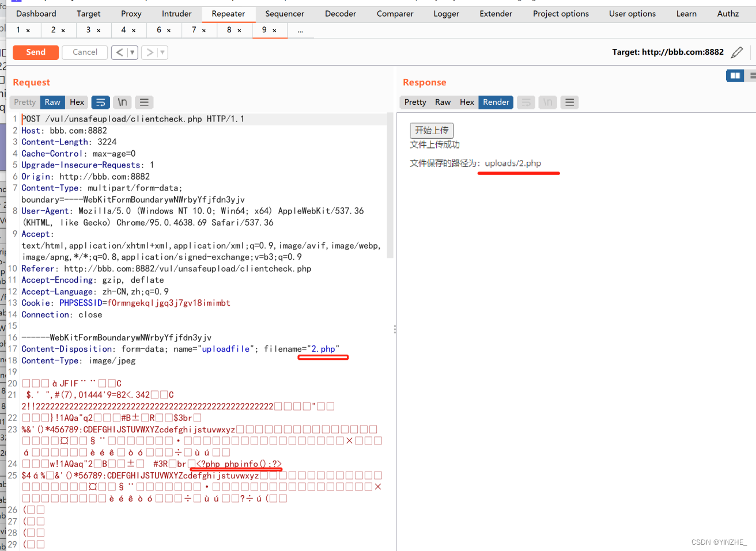Click the PHPSESSID cookie value

[x=169, y=303]
